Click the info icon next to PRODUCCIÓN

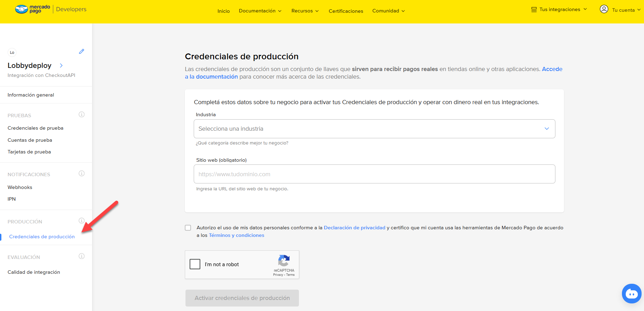[x=82, y=221]
